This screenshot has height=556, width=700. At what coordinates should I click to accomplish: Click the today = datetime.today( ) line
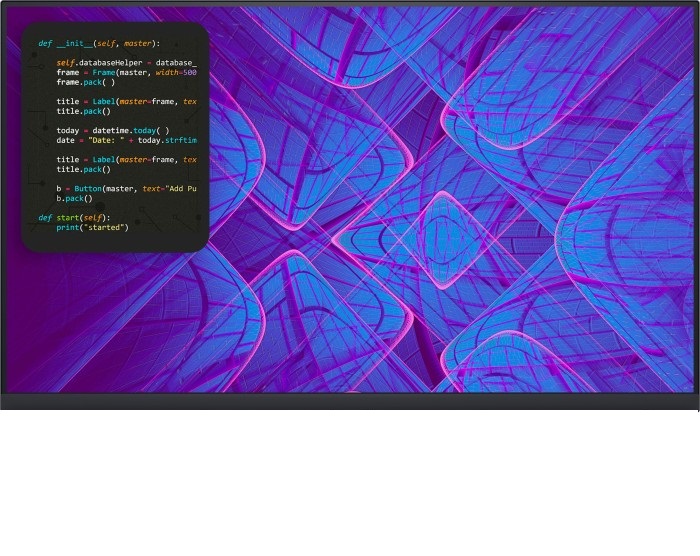tap(112, 131)
